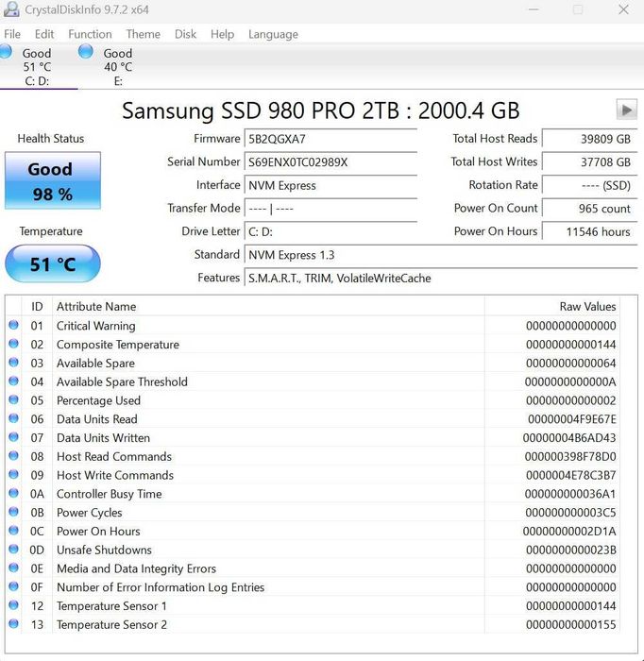Click the status icon for Composite Temperature
The width and height of the screenshot is (644, 661).
click(x=13, y=344)
